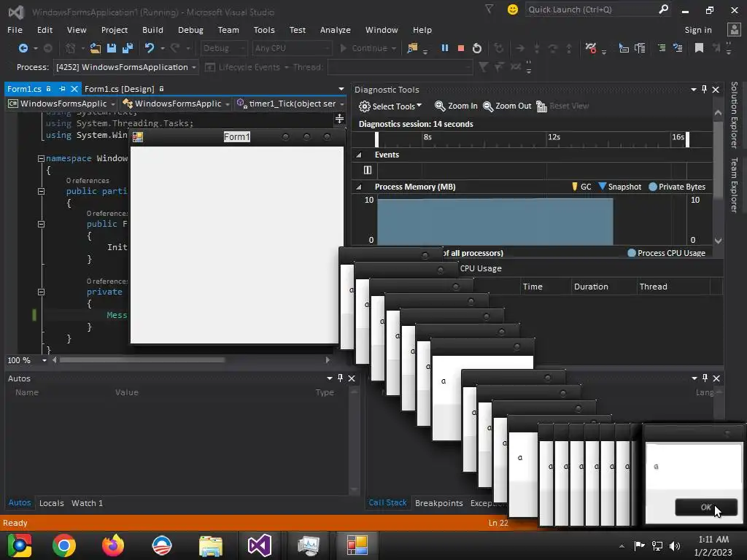Click the Quick Launch search magnifier
Image resolution: width=747 pixels, height=560 pixels.
click(x=663, y=9)
